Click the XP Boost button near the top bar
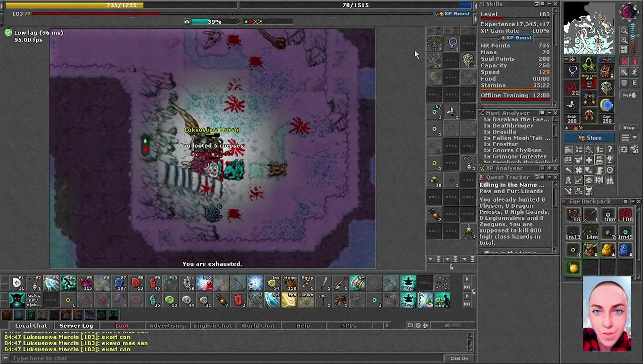 453,14
